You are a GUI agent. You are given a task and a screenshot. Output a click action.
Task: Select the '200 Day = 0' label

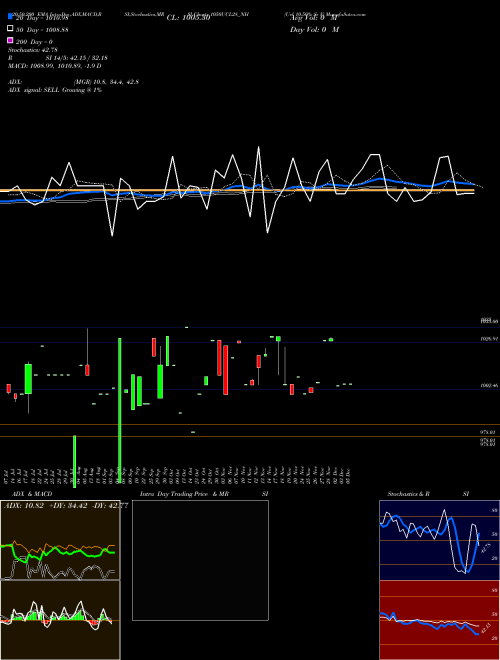click(x=34, y=42)
